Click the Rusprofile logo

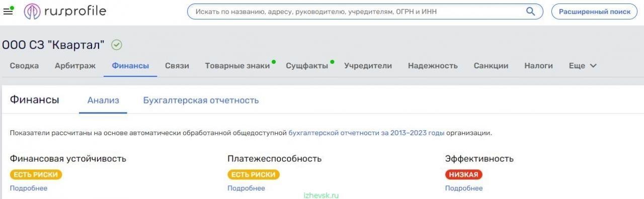(65, 11)
